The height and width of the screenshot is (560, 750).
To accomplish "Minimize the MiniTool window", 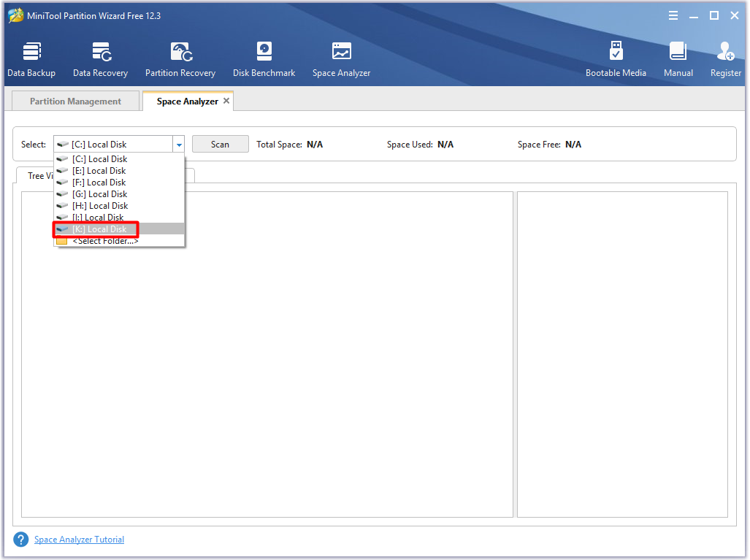I will (x=694, y=16).
